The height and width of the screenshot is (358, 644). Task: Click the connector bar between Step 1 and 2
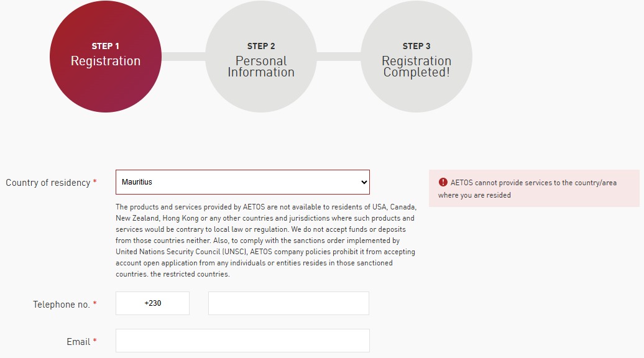tap(185, 58)
